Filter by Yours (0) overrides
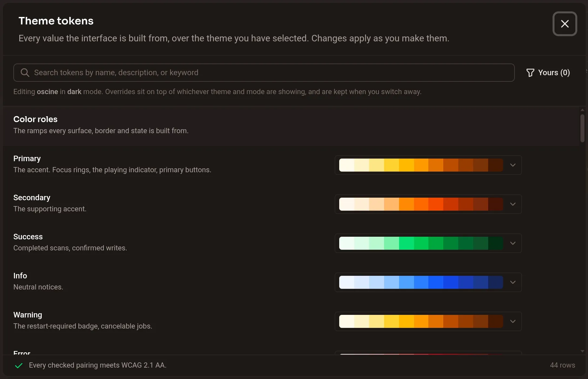The height and width of the screenshot is (379, 588). coord(548,73)
